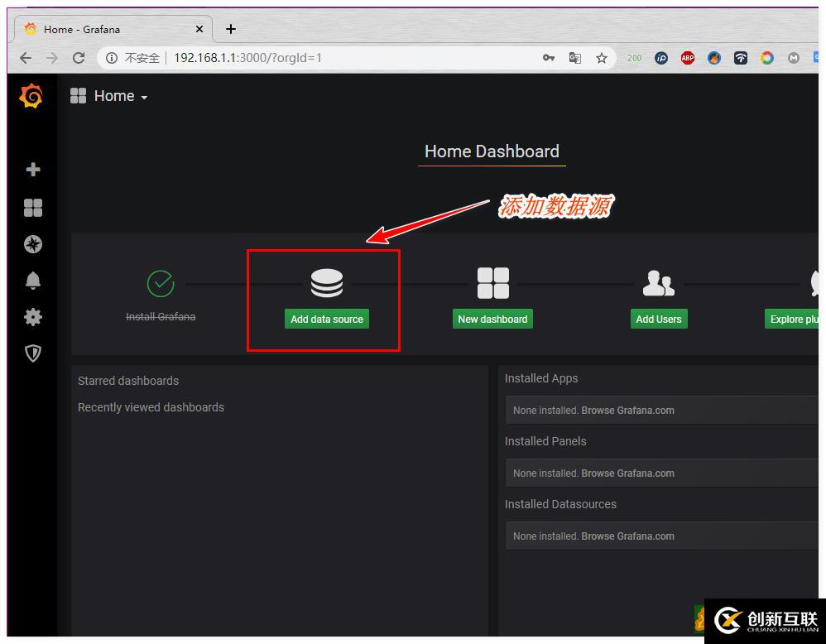Click the 不安全 not-secure label

point(142,58)
